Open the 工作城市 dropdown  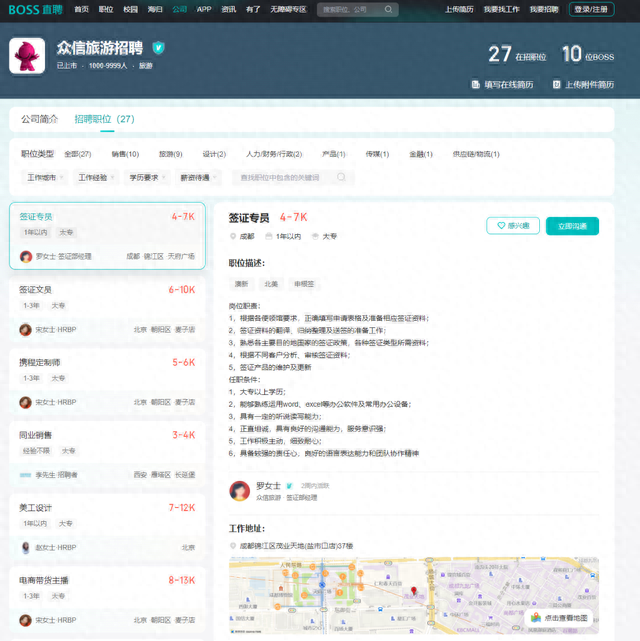pos(45,177)
